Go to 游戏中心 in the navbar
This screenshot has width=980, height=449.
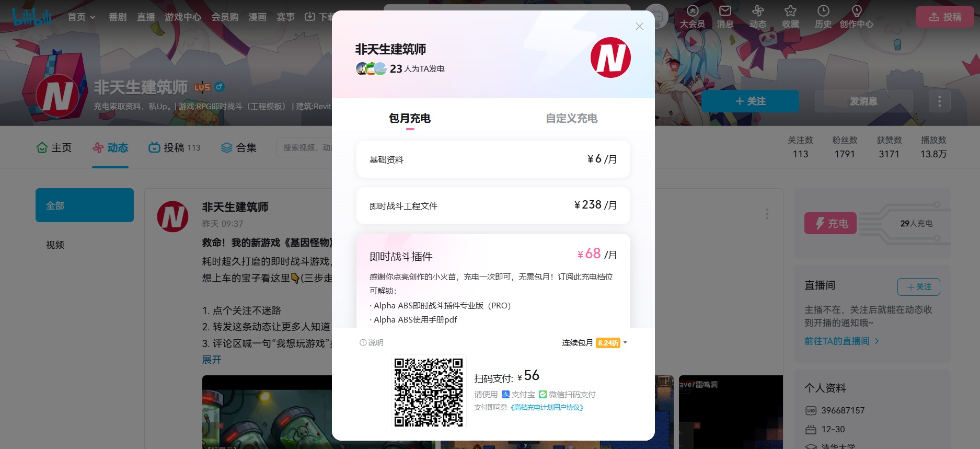pos(183,17)
